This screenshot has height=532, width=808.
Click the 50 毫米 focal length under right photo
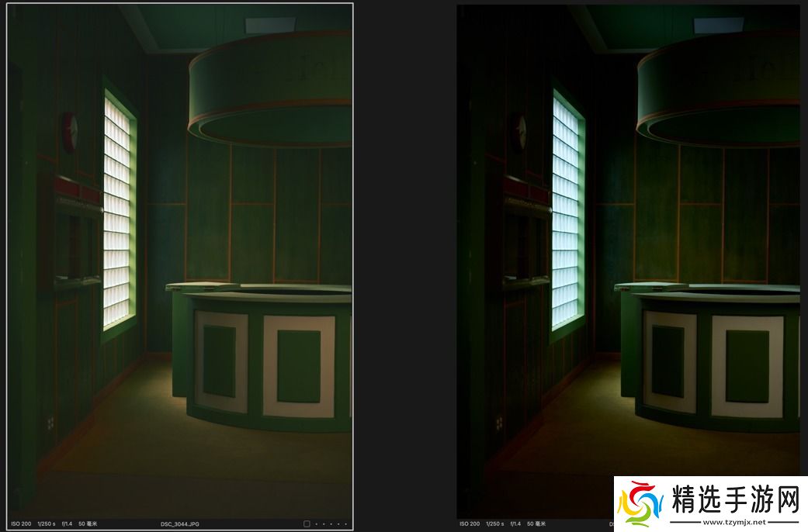point(536,524)
